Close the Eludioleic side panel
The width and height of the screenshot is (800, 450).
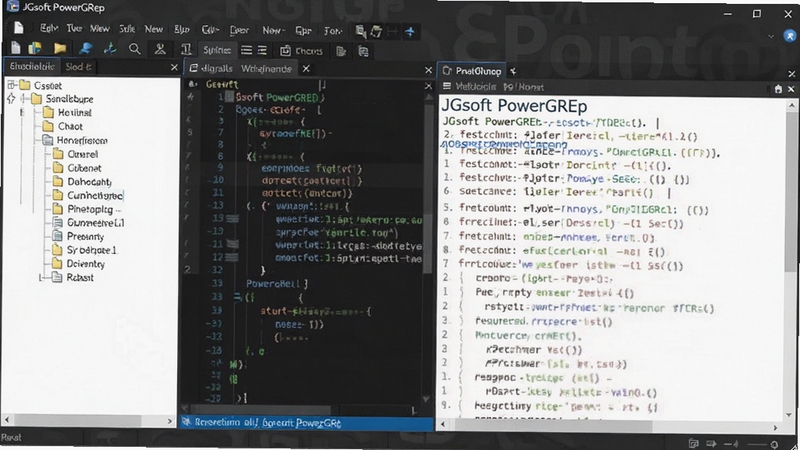click(x=174, y=67)
